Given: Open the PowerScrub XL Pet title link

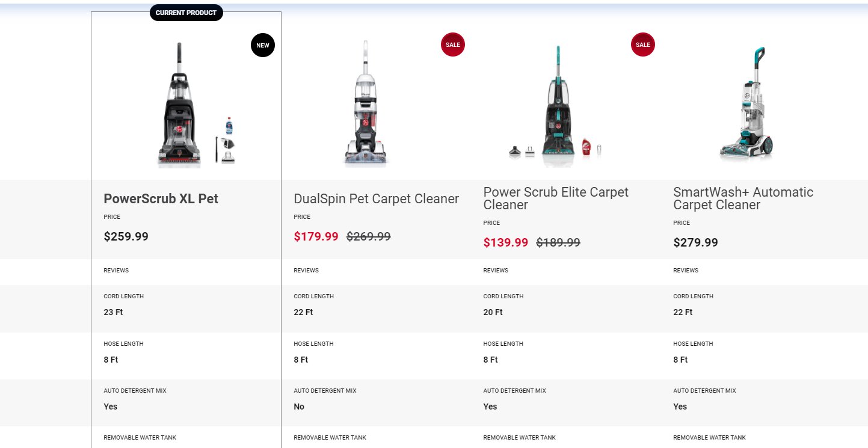Looking at the screenshot, I should [161, 198].
